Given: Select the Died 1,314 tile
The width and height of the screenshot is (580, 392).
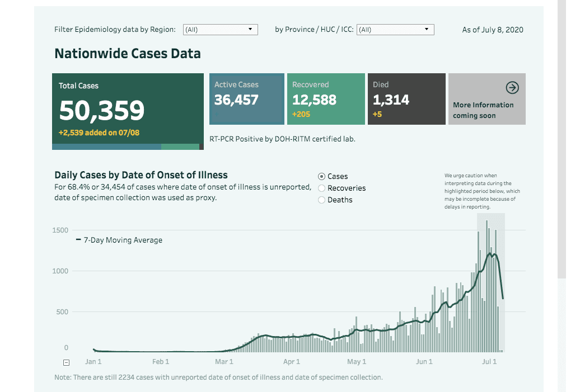Looking at the screenshot, I should tap(406, 99).
